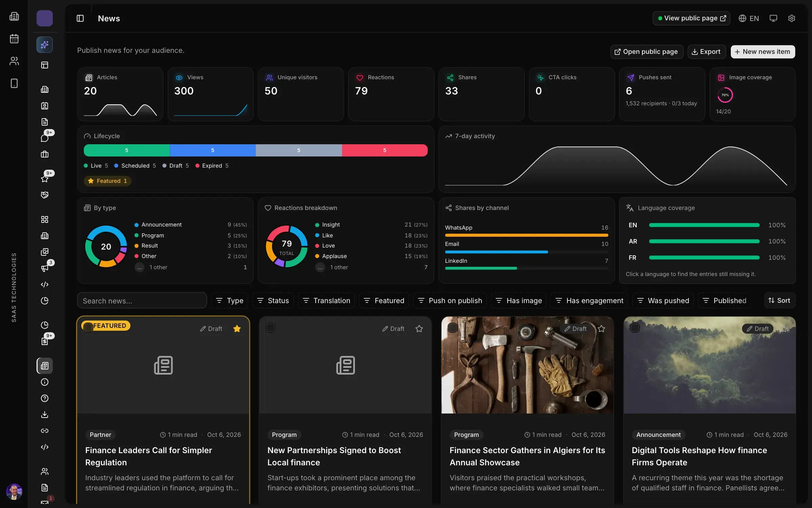Open the calendar icon in the far-left rail
The height and width of the screenshot is (508, 812).
pos(14,39)
